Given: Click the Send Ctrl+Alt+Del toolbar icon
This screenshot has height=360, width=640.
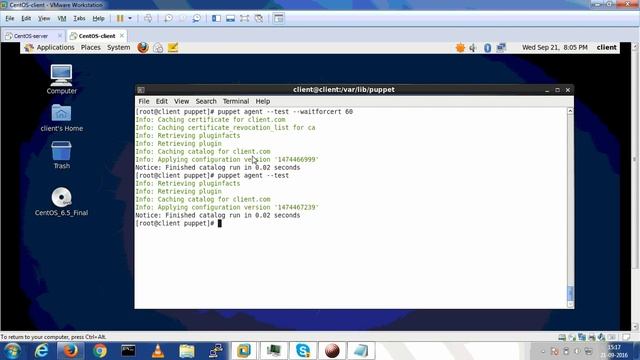Looking at the screenshot, I should point(148,18).
